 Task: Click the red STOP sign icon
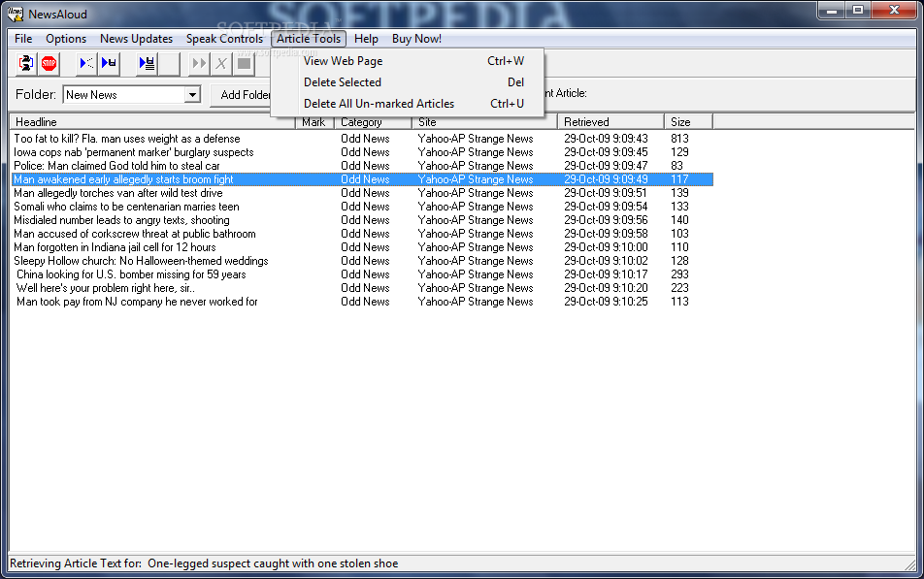tap(49, 63)
